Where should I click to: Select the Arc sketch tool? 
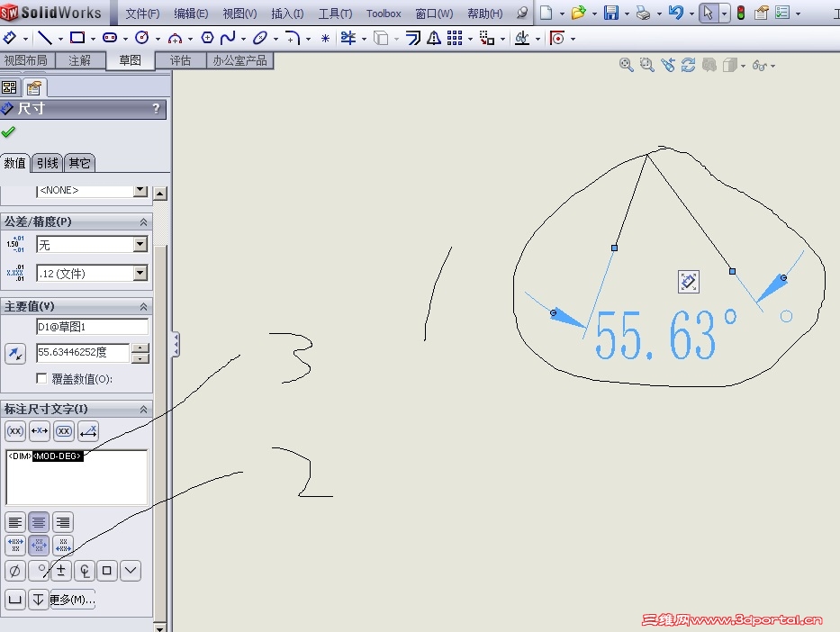coord(175,38)
